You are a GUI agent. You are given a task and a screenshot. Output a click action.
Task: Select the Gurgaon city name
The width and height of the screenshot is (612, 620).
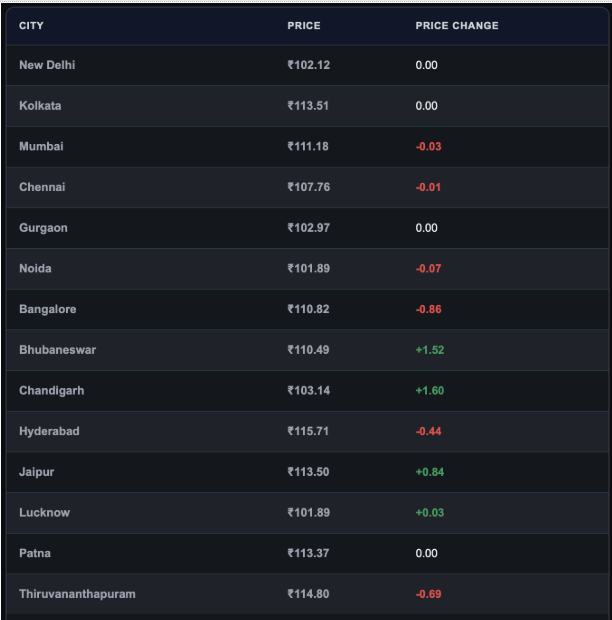pos(43,228)
